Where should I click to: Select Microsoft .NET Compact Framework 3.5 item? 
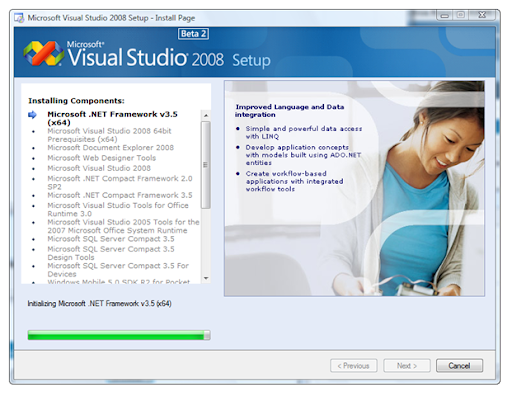(120, 195)
